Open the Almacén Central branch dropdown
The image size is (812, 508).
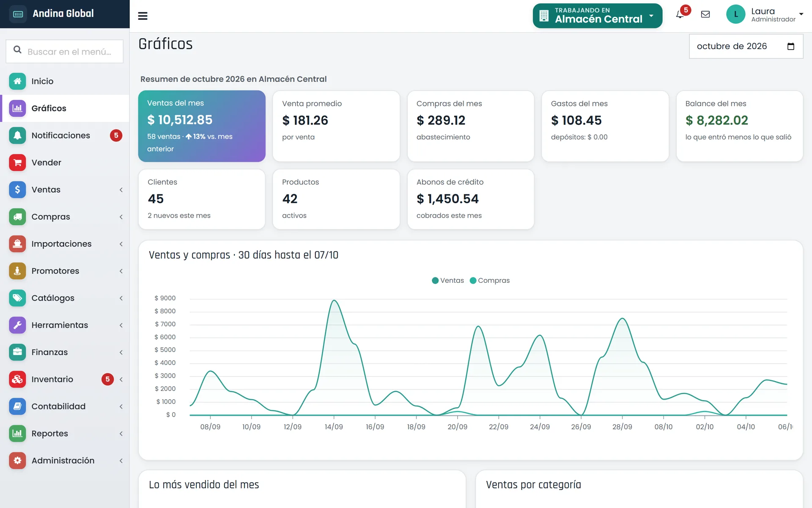coord(598,16)
